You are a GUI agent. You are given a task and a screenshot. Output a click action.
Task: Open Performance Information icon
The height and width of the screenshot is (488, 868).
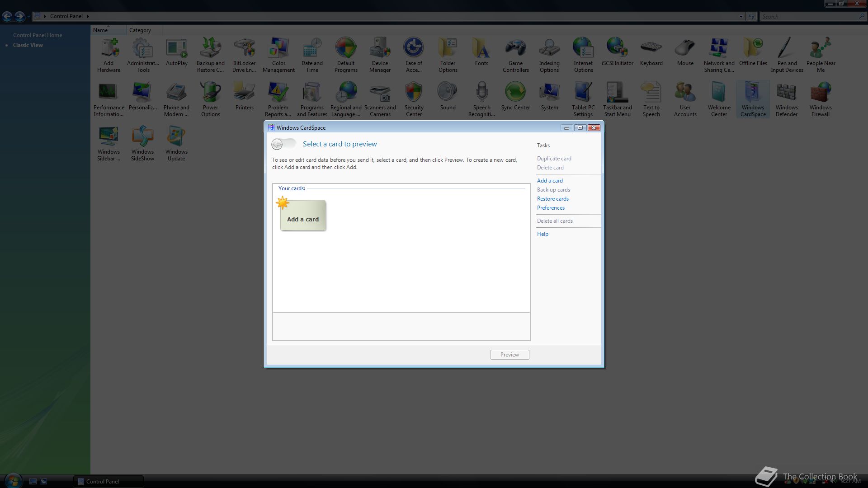coord(108,99)
